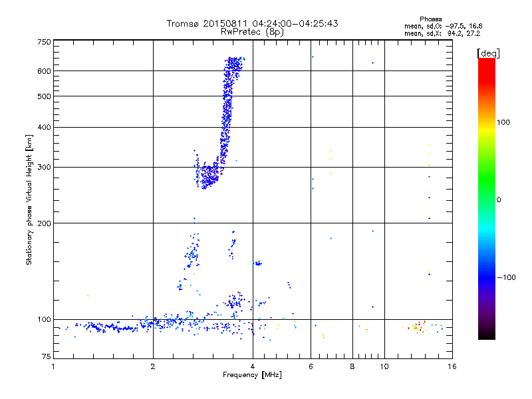532x399 pixels.
Task: Click x-axis tick label "2"
Action: [x=153, y=366]
